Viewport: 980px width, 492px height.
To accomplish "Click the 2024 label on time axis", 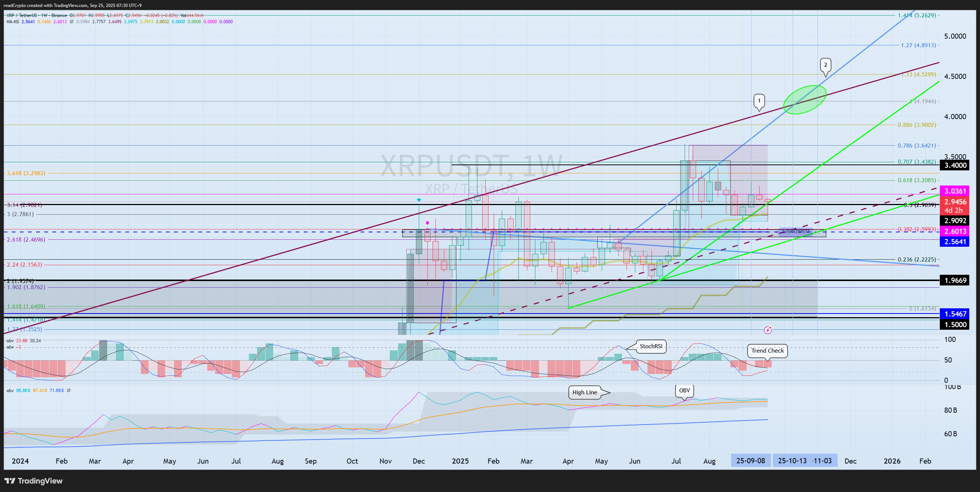I will 20,461.
